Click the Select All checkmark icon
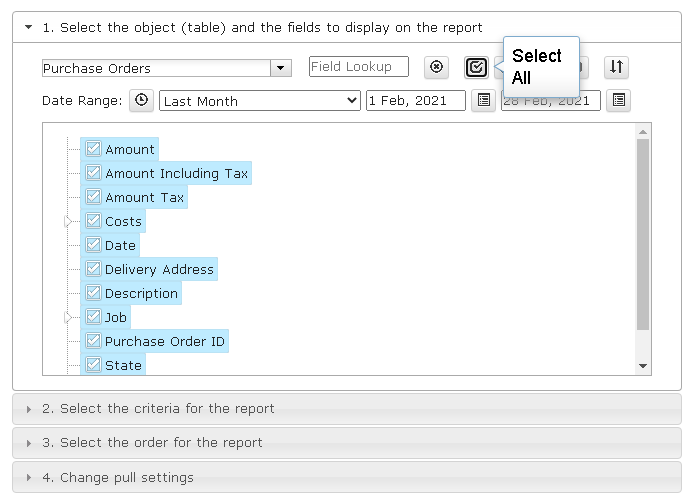This screenshot has width=694, height=504. tap(476, 68)
